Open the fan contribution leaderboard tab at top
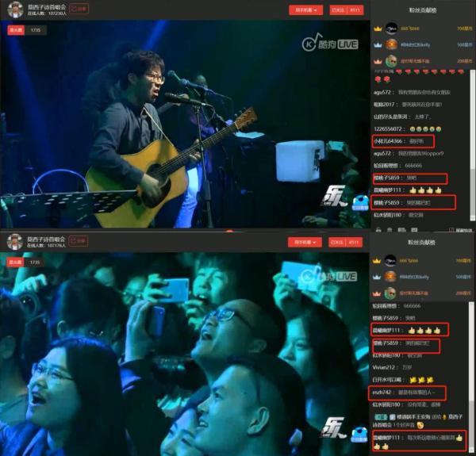476x456 pixels. [421, 9]
